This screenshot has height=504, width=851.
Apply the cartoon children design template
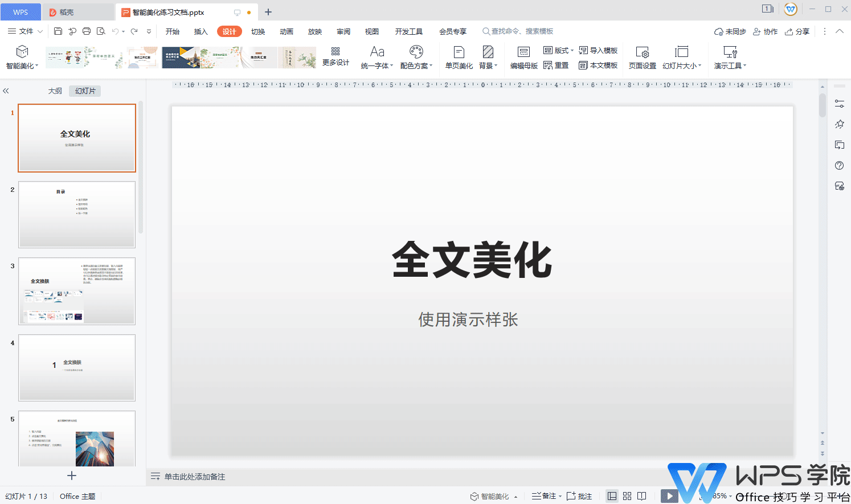click(x=64, y=58)
